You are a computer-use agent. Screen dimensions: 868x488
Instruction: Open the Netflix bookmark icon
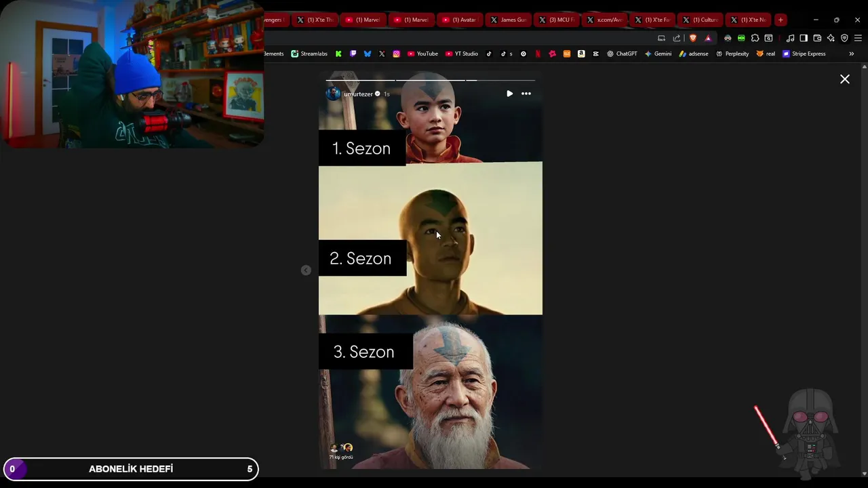pyautogui.click(x=538, y=54)
